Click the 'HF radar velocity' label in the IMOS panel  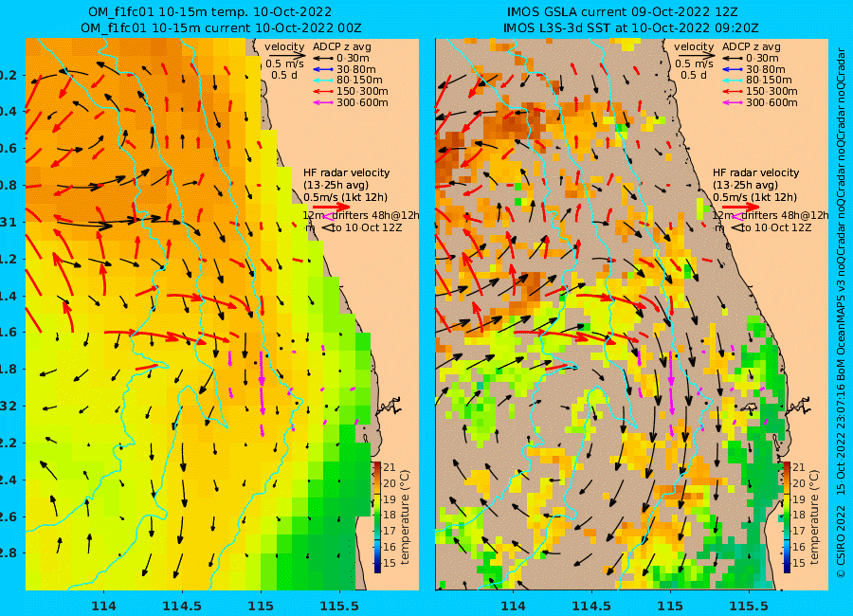pos(756,172)
